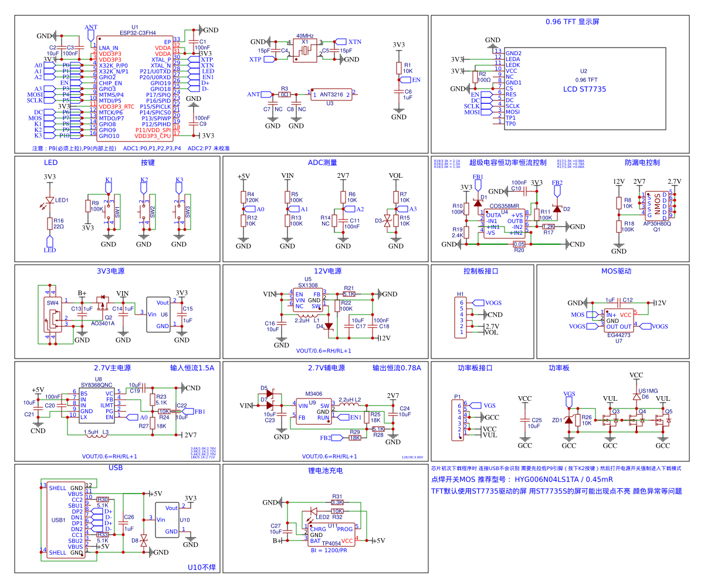The width and height of the screenshot is (704, 588).
Task: Click the U10 regulator block
Action: tap(168, 520)
